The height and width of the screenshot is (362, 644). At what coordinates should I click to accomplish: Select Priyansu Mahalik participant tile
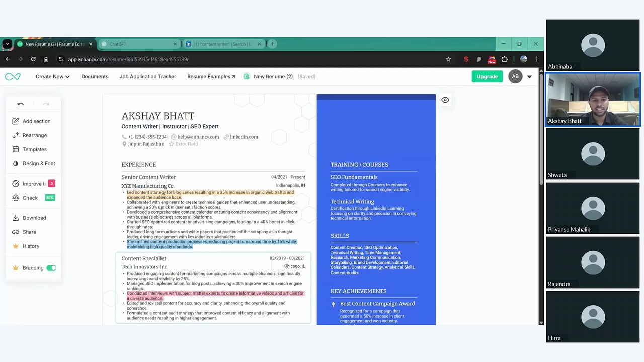[x=593, y=208]
